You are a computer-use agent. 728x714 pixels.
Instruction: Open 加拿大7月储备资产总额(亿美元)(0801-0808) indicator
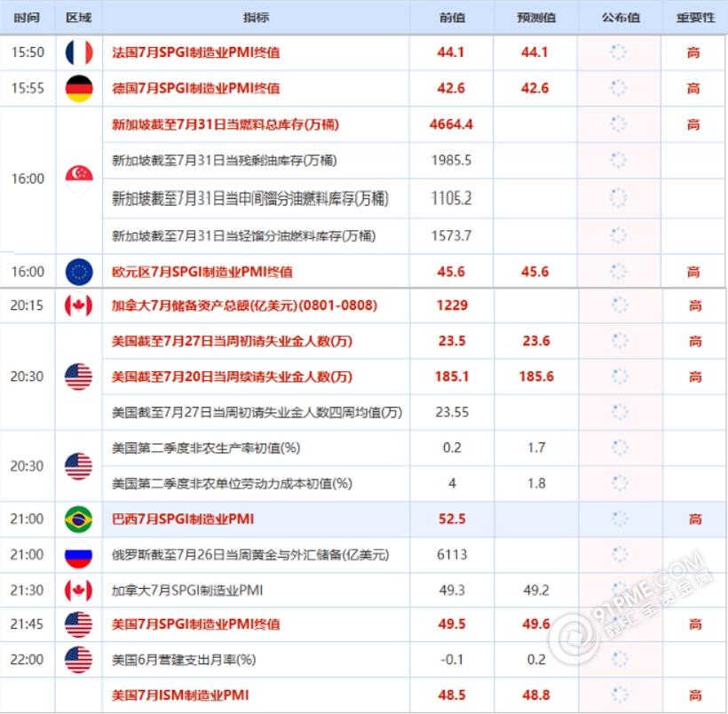click(x=244, y=305)
